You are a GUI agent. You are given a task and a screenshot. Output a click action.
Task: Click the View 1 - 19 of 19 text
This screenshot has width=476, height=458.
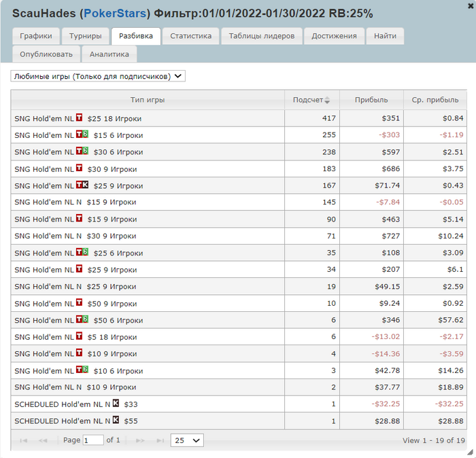pos(434,440)
